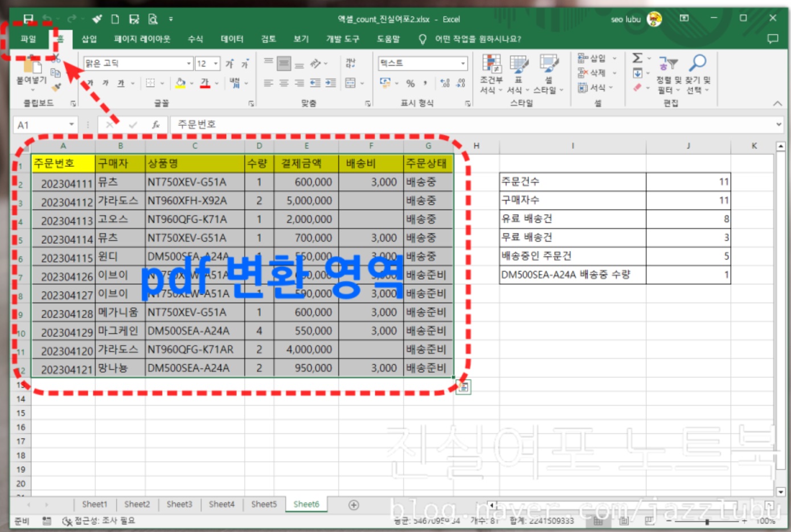Click the Copy icon in clipboard group
The height and width of the screenshot is (532, 791).
coord(56,73)
